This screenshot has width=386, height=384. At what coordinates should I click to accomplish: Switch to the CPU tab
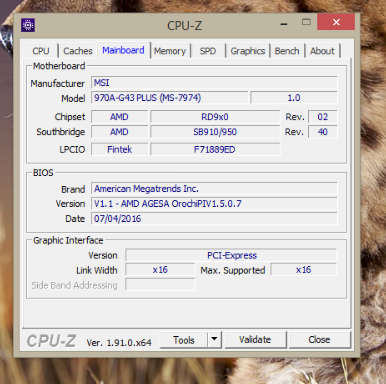click(x=41, y=51)
